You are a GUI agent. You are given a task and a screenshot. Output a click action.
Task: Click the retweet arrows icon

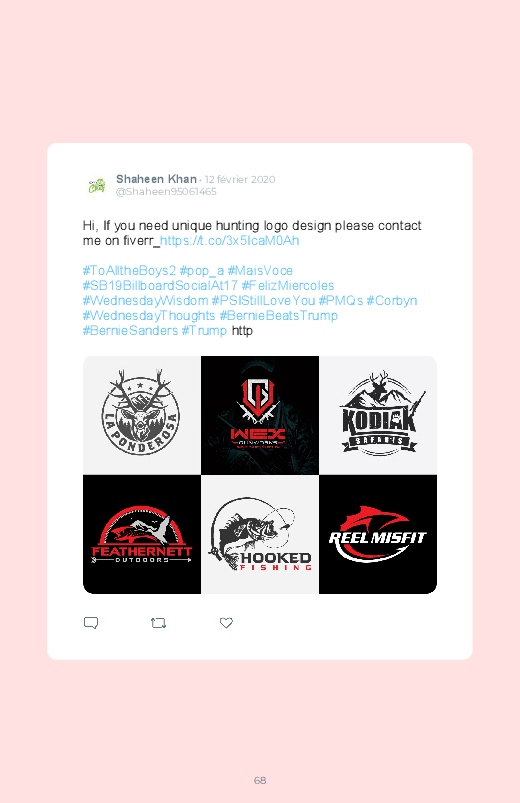[158, 623]
